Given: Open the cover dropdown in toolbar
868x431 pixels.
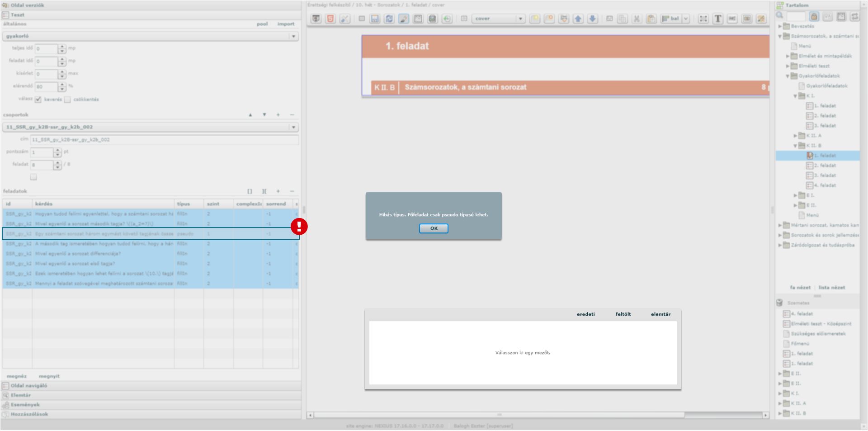Looking at the screenshot, I should 520,19.
